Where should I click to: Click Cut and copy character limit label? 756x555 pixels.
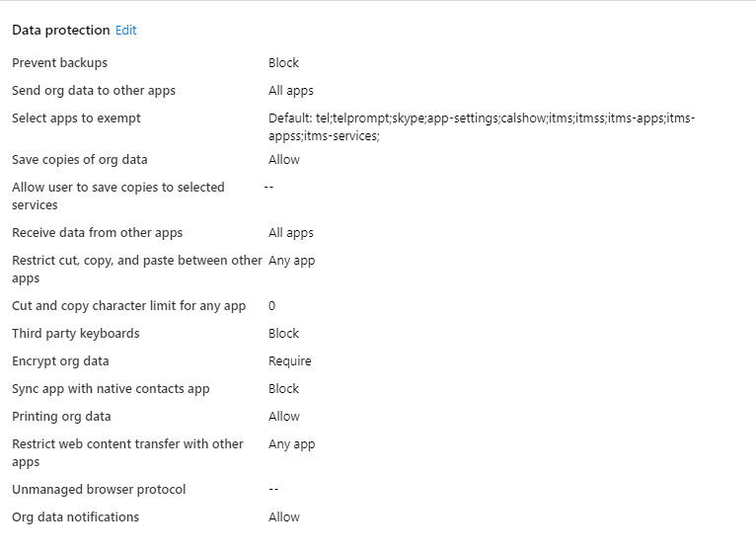click(128, 306)
